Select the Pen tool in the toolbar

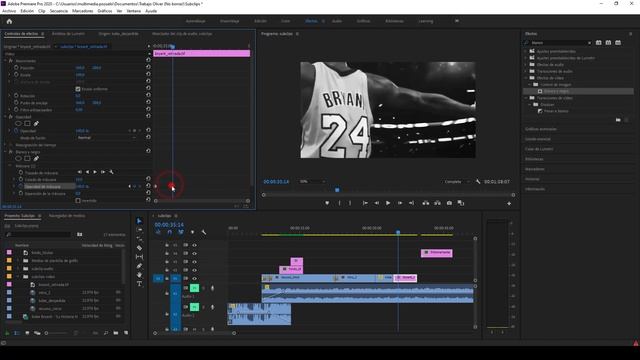139,266
